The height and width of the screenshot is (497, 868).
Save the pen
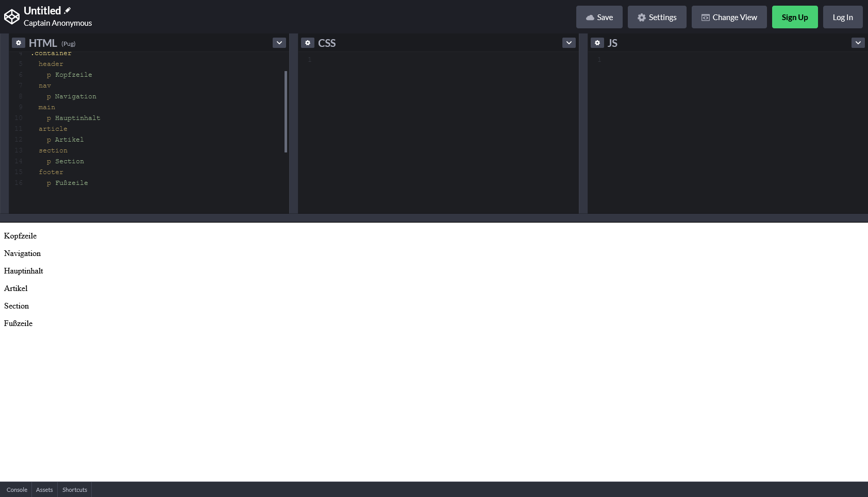click(x=599, y=17)
